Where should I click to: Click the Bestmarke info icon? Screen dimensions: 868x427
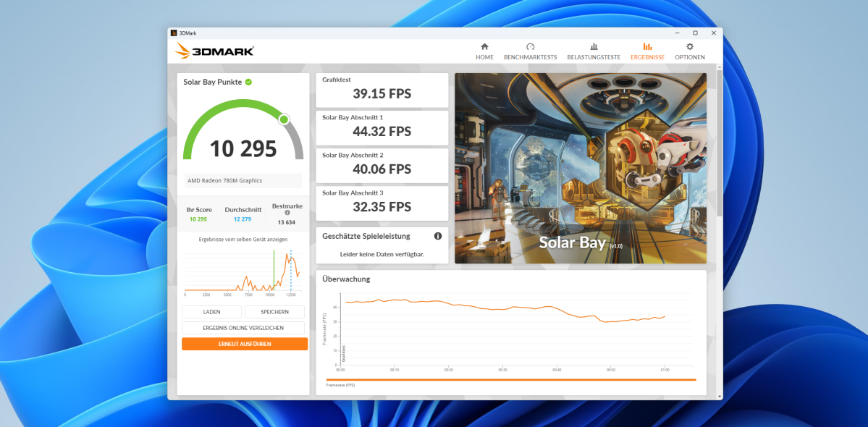(x=287, y=213)
